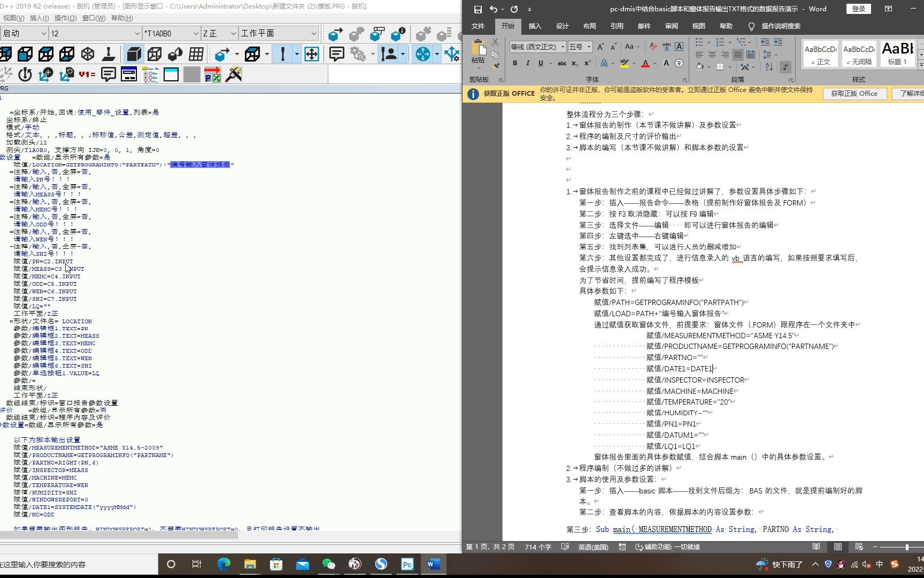Viewport: 924px width, 578px height.
Task: Click the cube with paint roller icon
Action: pyautogui.click(x=377, y=34)
